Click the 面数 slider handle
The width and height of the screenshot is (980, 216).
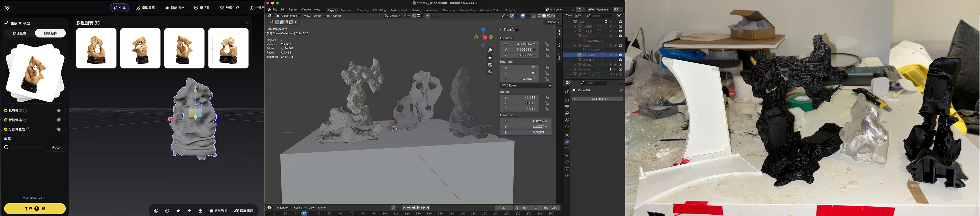[x=6, y=147]
